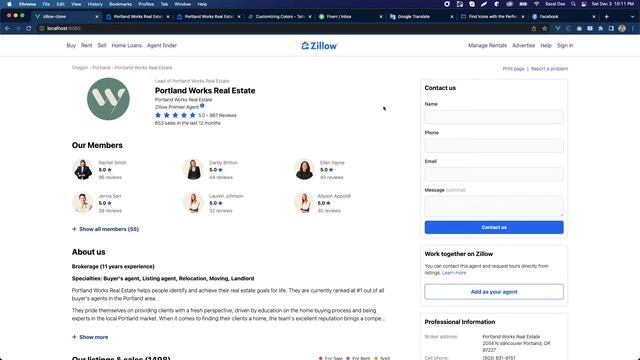Open the History menu
The image size is (640, 360).
[95, 4]
